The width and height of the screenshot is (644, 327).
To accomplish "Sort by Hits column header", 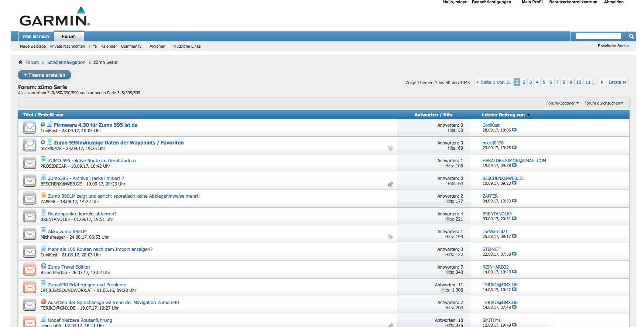I will click(448, 115).
